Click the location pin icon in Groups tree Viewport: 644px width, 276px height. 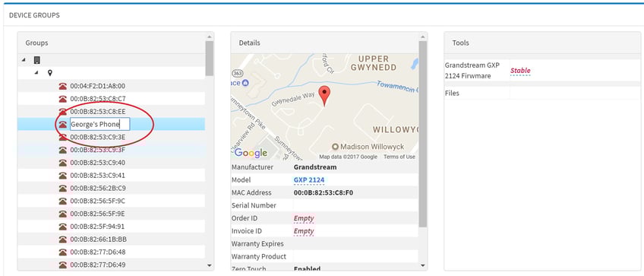50,73
